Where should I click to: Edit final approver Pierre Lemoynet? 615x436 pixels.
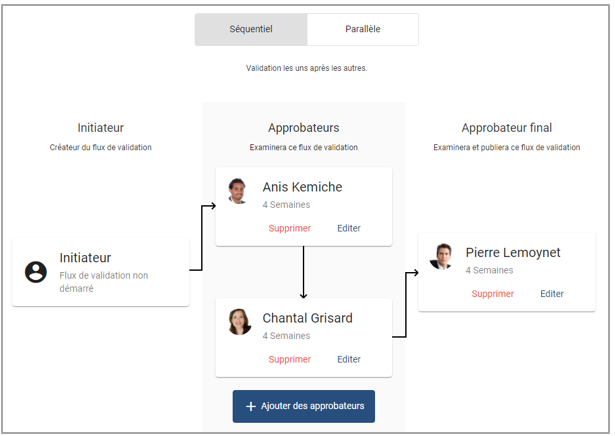(552, 294)
